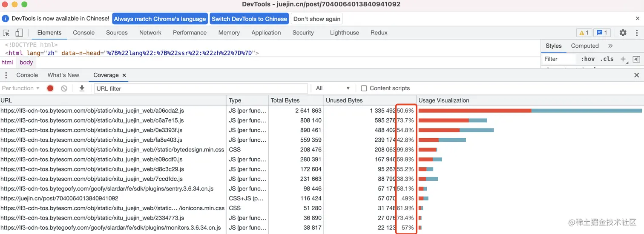Sort by Type column header
The height and width of the screenshot is (234, 644).
(247, 100)
